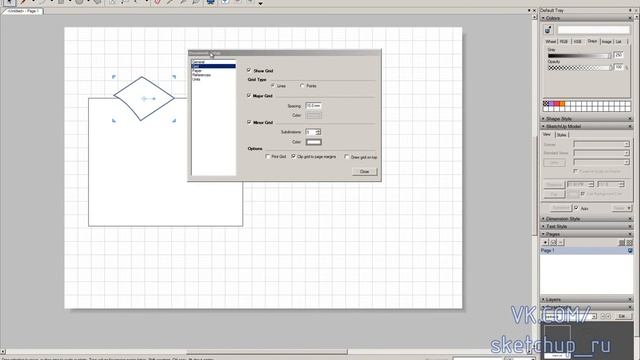Click the current color preview bar
Viewport: 640px width, 360px height.
coord(593,30)
